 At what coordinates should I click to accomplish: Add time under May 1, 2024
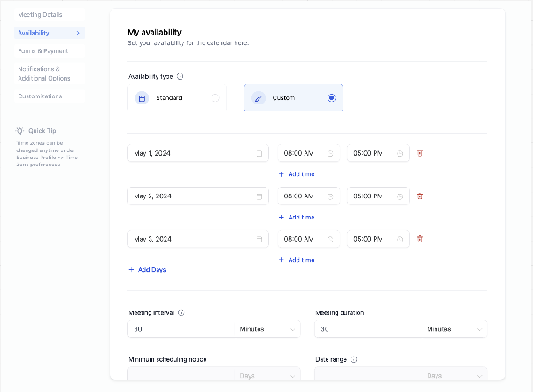[x=297, y=174]
